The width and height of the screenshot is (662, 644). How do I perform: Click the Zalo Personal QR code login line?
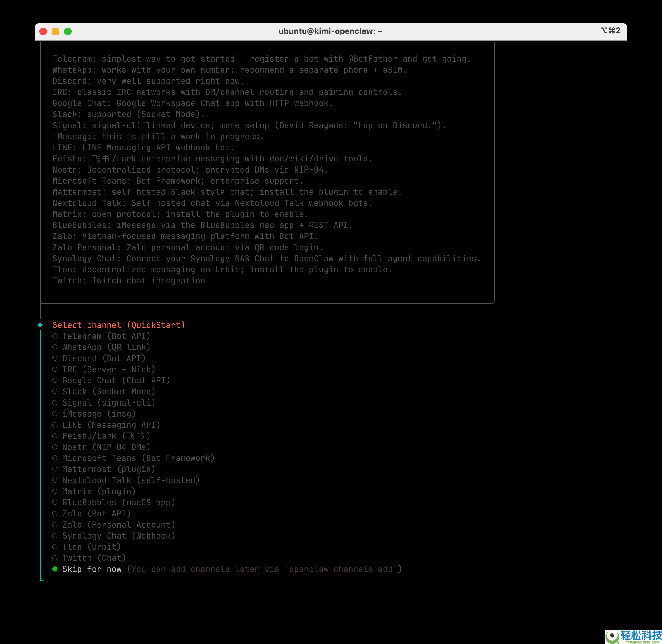click(188, 248)
